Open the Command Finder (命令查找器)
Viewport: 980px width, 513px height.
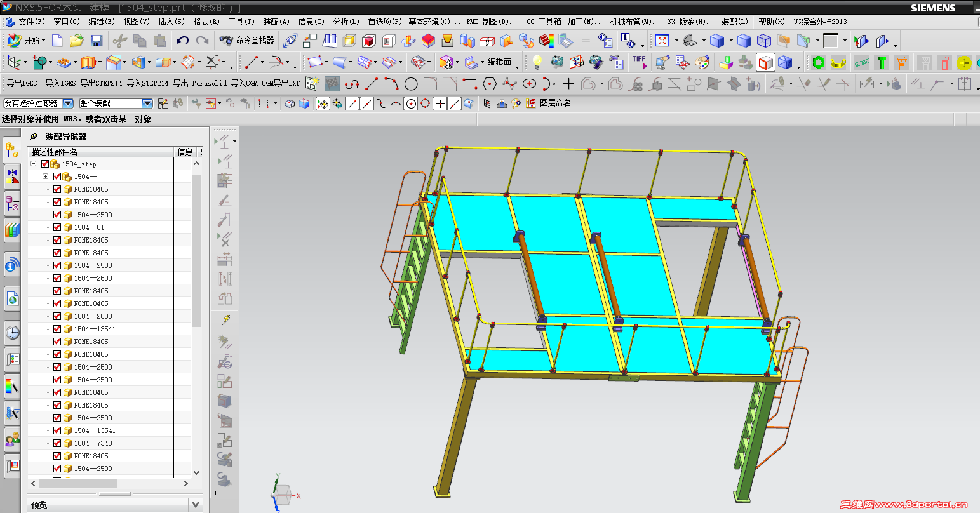247,40
